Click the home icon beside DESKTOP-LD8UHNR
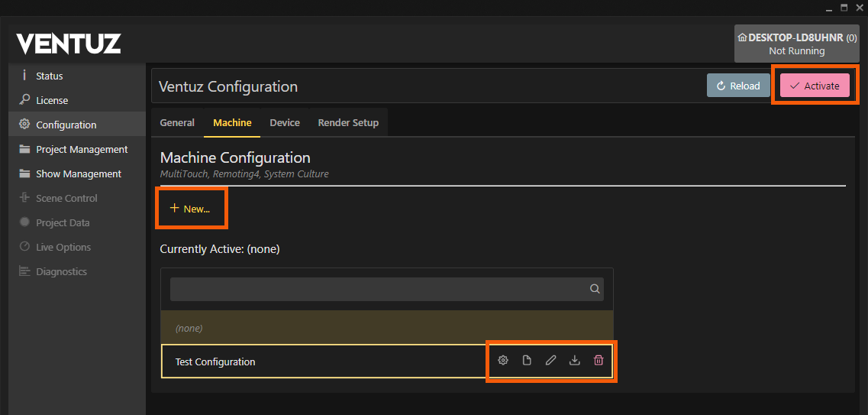Image resolution: width=868 pixels, height=415 pixels. coord(742,37)
